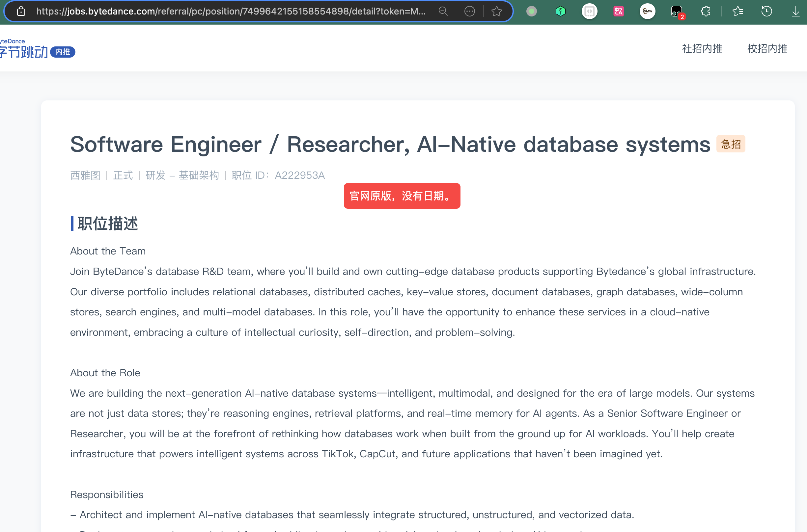
Task: Click the job type text 正式
Action: [x=123, y=175]
